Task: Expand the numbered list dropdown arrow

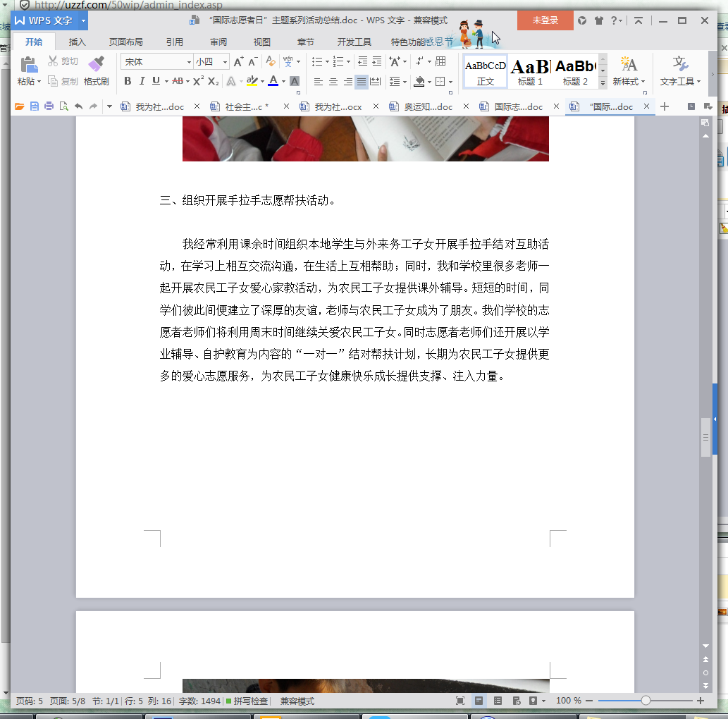Action: pyautogui.click(x=348, y=62)
